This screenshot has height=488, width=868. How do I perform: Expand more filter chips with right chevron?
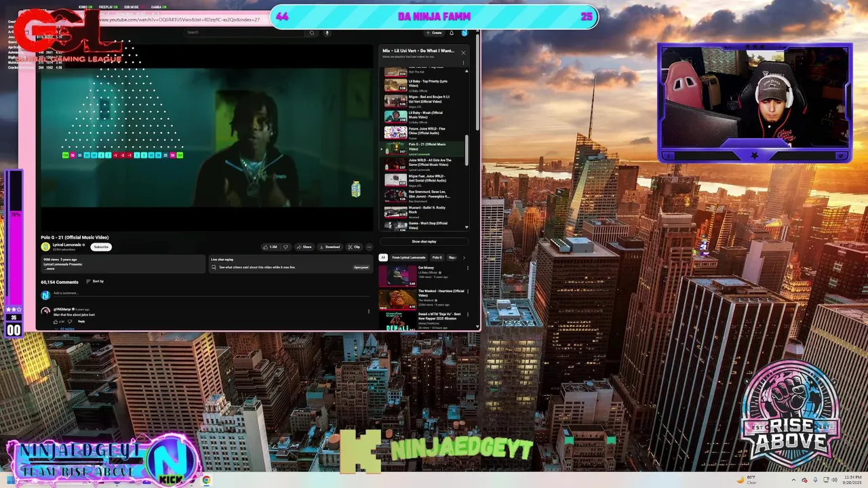coord(465,258)
